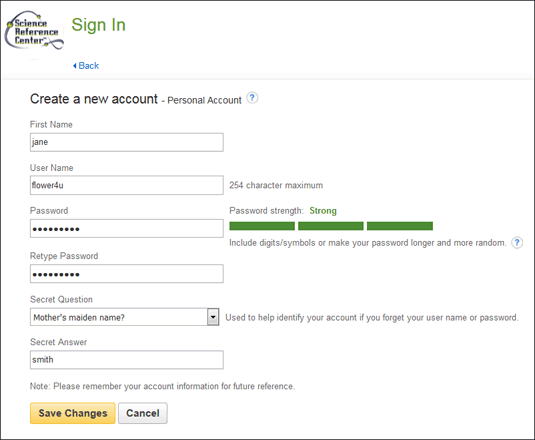Focus the Secret Answer field
The image size is (535, 440).
(127, 360)
